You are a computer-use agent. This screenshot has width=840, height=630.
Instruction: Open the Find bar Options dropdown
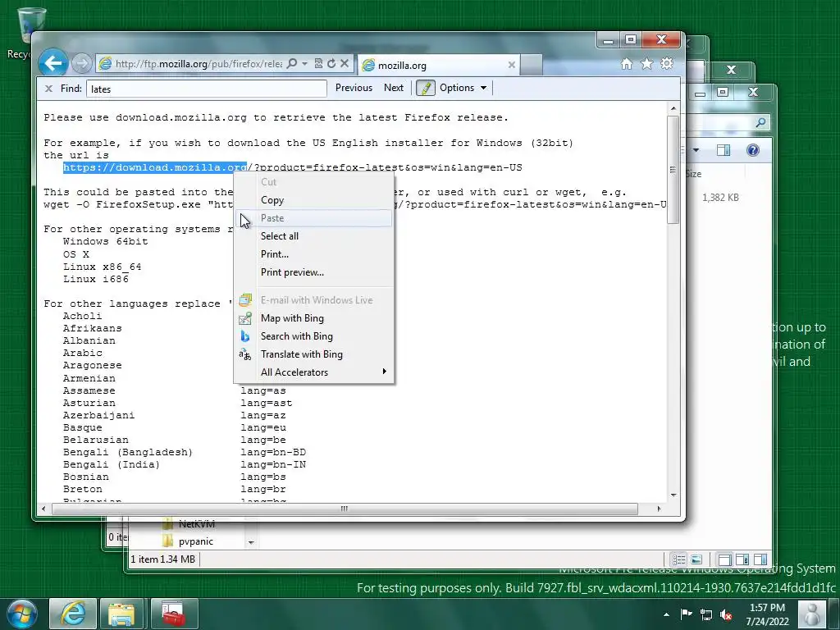[x=463, y=88]
